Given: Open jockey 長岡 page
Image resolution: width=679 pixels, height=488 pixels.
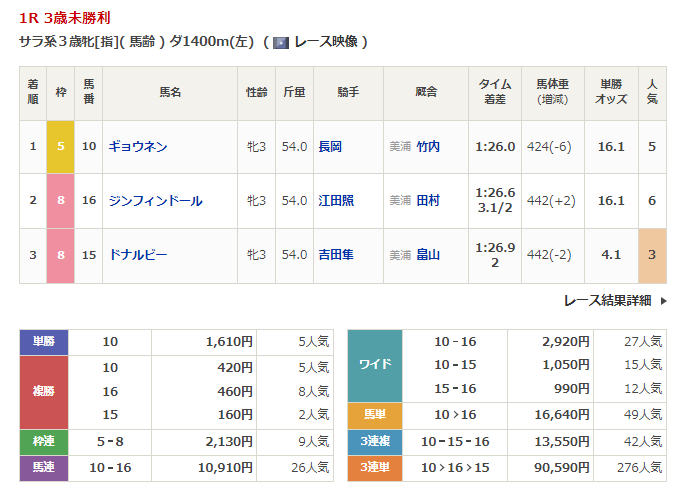Looking at the screenshot, I should (x=330, y=147).
